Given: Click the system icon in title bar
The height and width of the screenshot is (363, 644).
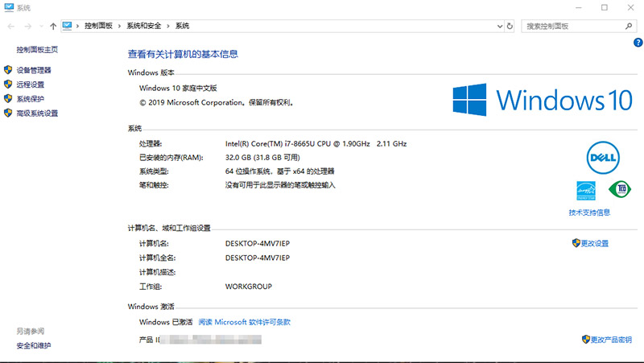Looking at the screenshot, I should 9,7.
